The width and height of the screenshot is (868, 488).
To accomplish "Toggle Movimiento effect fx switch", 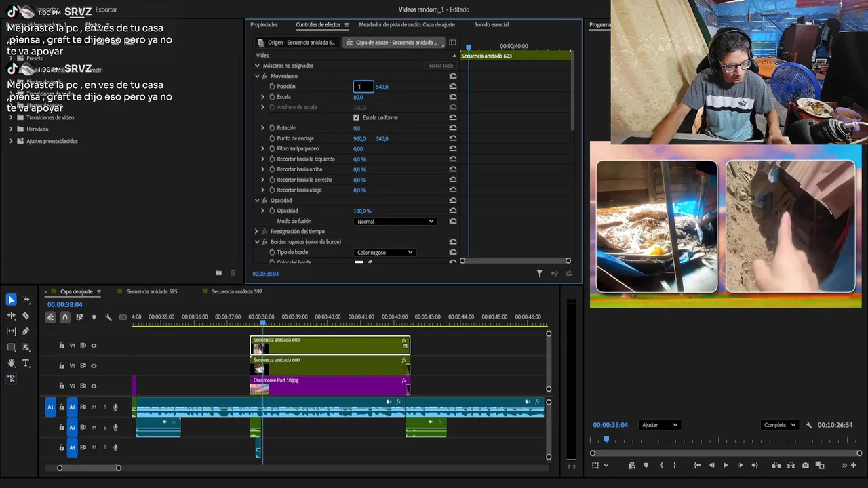I will click(x=264, y=76).
